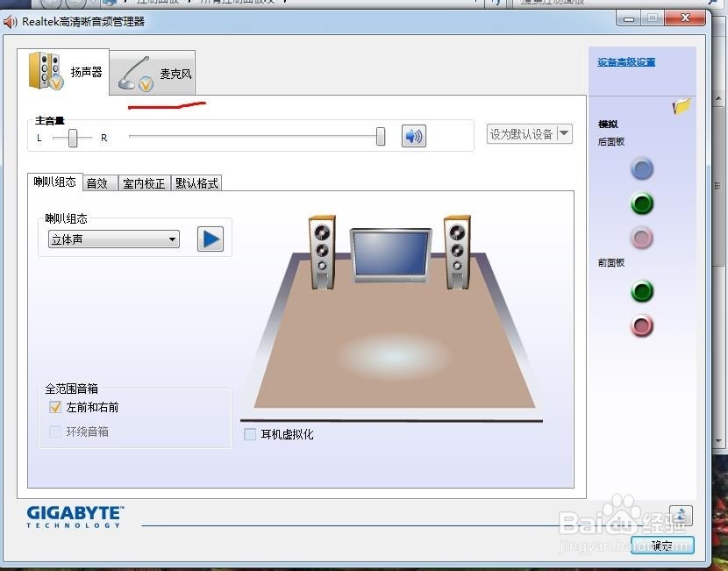Viewport: 728px width, 571px height.
Task: Click the left speaker in the room diagram
Action: pos(322,252)
